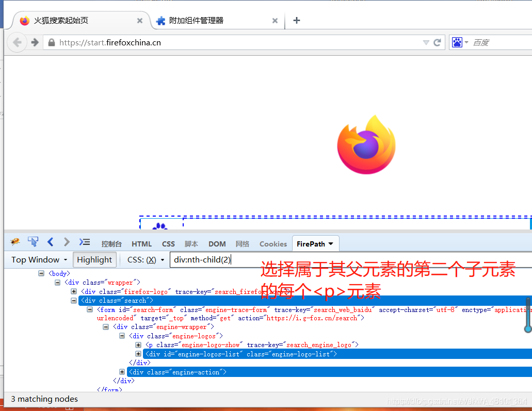Click the padlock site identity icon
The width and height of the screenshot is (532, 411).
(x=52, y=42)
